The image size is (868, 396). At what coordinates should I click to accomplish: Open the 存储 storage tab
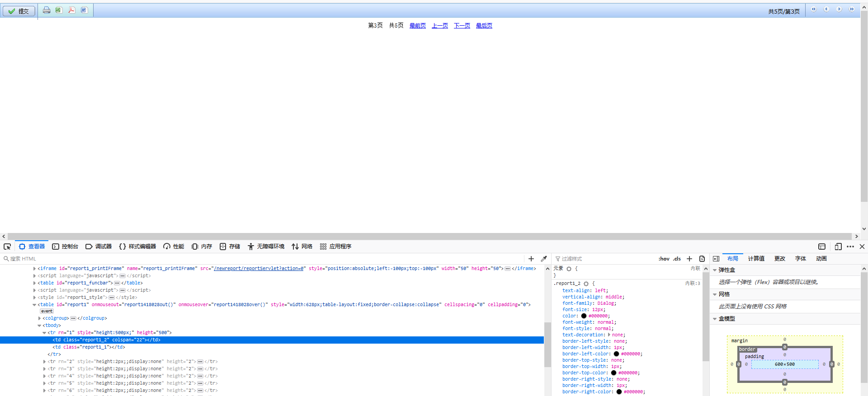point(230,247)
